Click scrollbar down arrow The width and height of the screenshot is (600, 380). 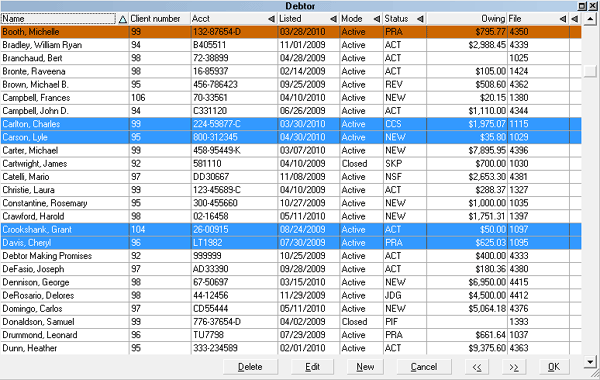click(590, 361)
